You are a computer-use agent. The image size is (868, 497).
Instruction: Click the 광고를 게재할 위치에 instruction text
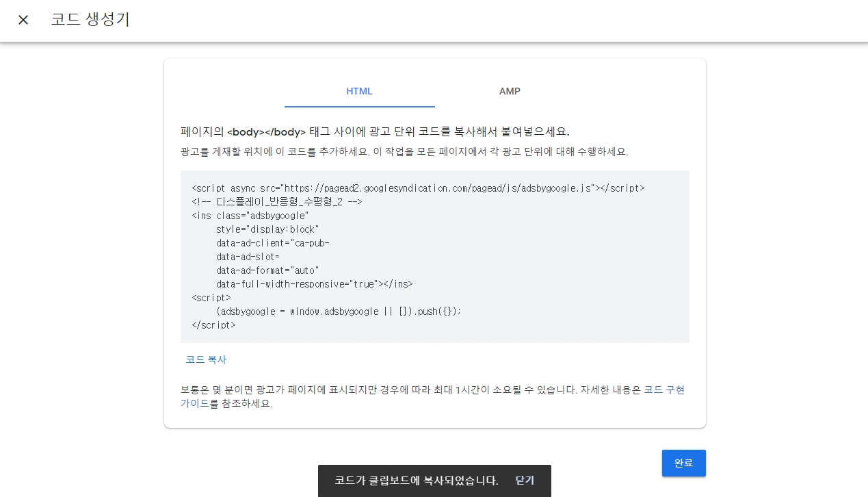404,151
